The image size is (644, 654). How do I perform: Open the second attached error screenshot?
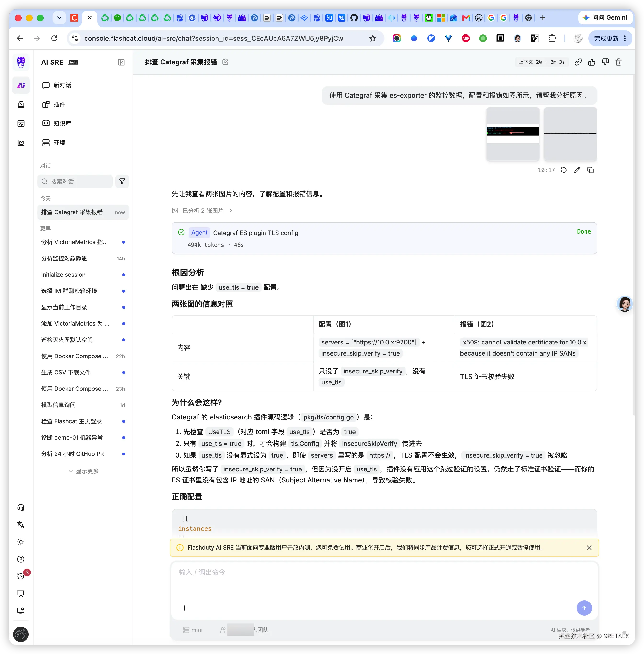click(x=570, y=134)
